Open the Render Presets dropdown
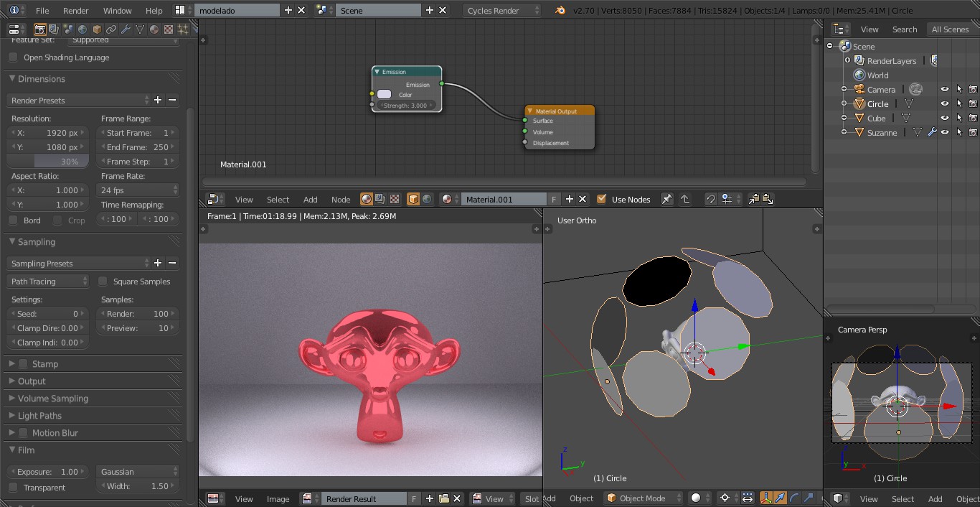This screenshot has width=980, height=507. click(79, 101)
